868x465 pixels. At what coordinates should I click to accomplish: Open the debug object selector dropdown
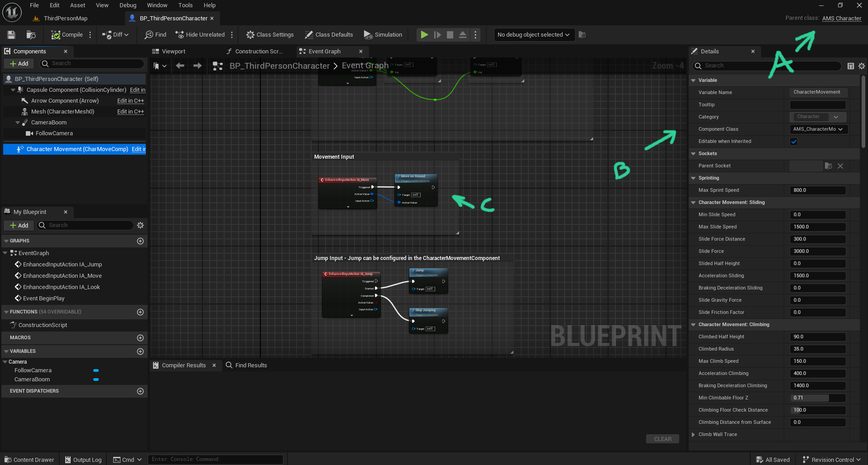[534, 35]
